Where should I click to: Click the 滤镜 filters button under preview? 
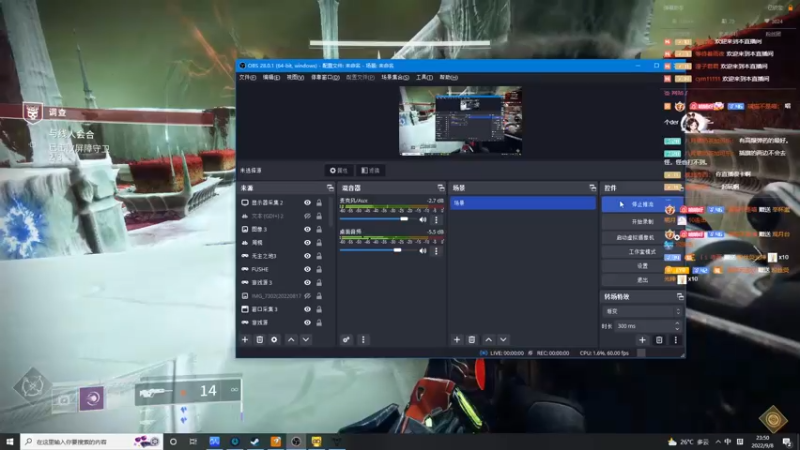click(x=370, y=170)
